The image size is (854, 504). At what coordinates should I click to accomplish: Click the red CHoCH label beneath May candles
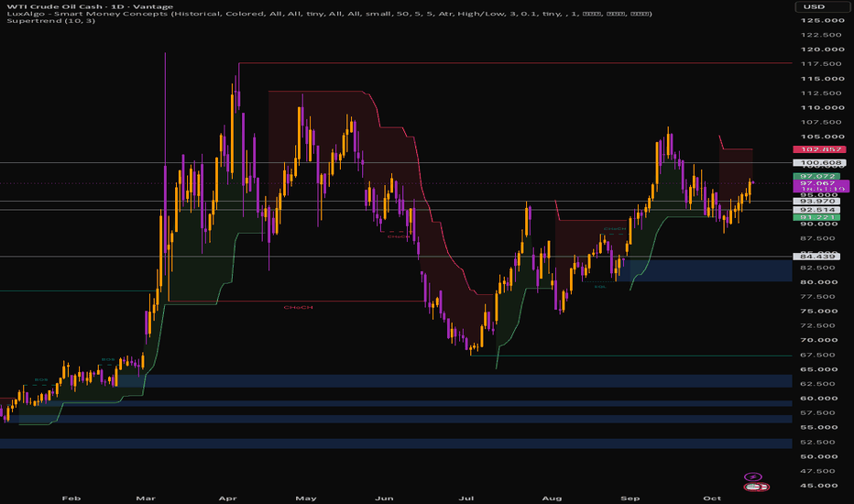pyautogui.click(x=298, y=307)
